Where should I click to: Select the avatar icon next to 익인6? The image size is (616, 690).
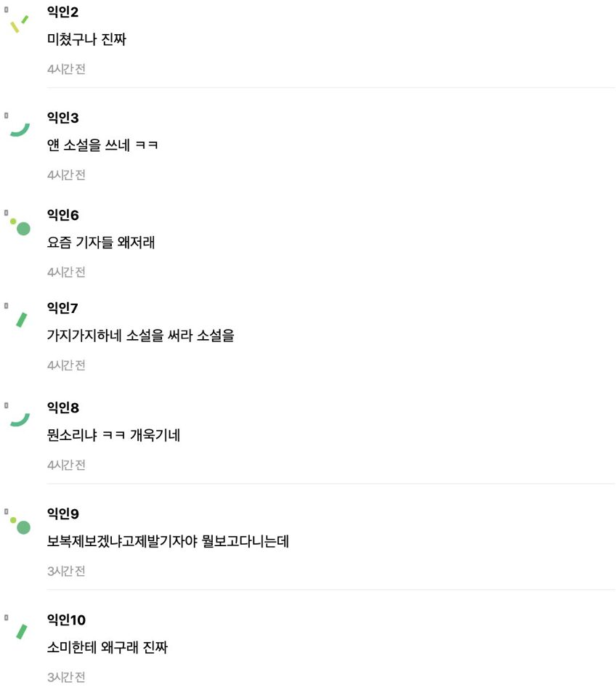coord(20,226)
